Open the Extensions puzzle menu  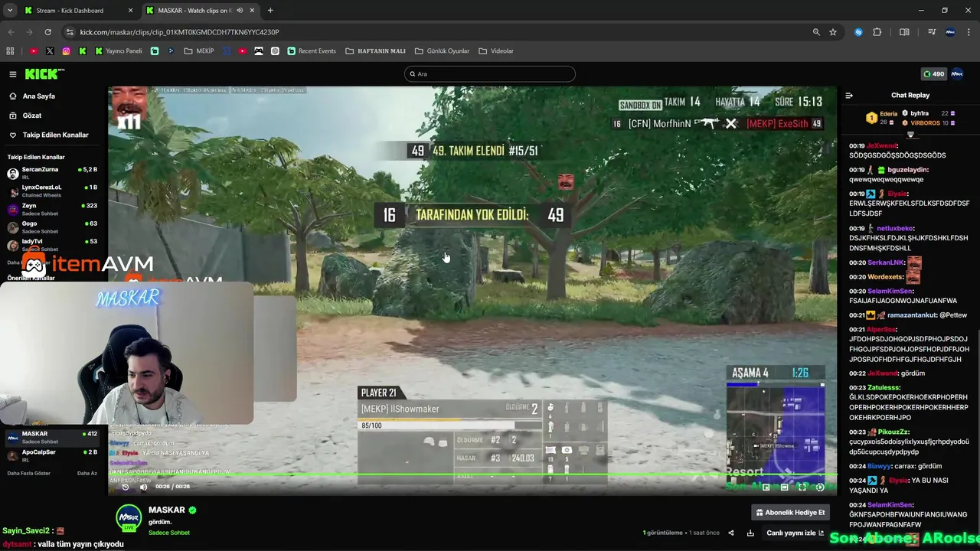[x=877, y=32]
